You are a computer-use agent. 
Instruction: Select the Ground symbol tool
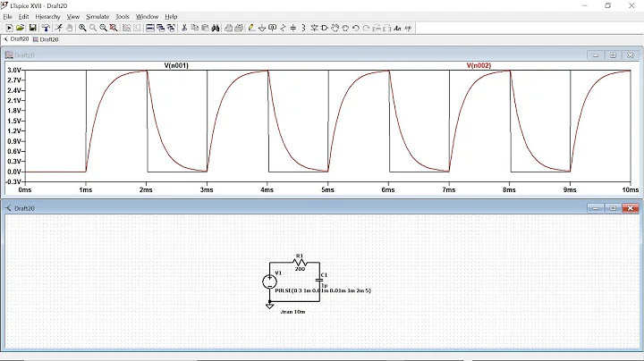(x=262, y=28)
